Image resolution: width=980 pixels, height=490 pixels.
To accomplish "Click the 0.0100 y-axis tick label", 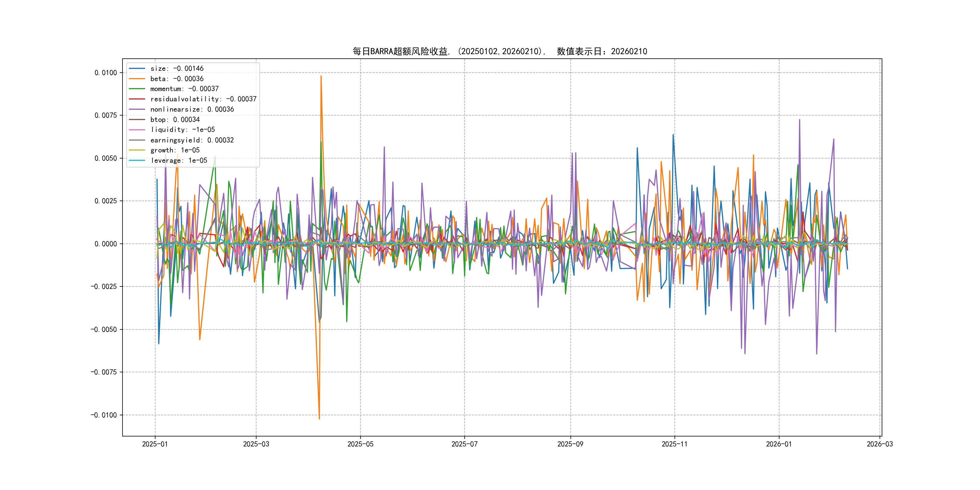I will (x=106, y=73).
